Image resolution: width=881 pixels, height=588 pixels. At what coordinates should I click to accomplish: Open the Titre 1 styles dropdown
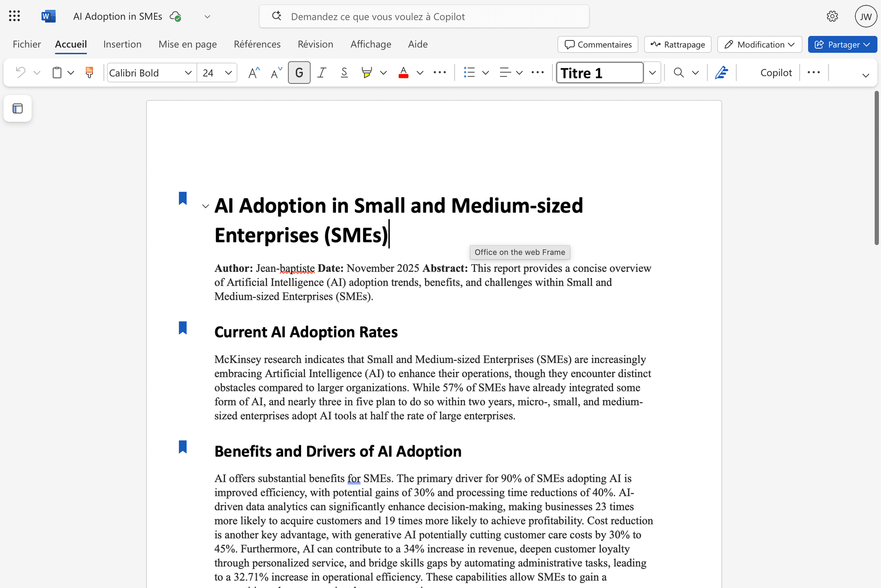[x=652, y=72]
